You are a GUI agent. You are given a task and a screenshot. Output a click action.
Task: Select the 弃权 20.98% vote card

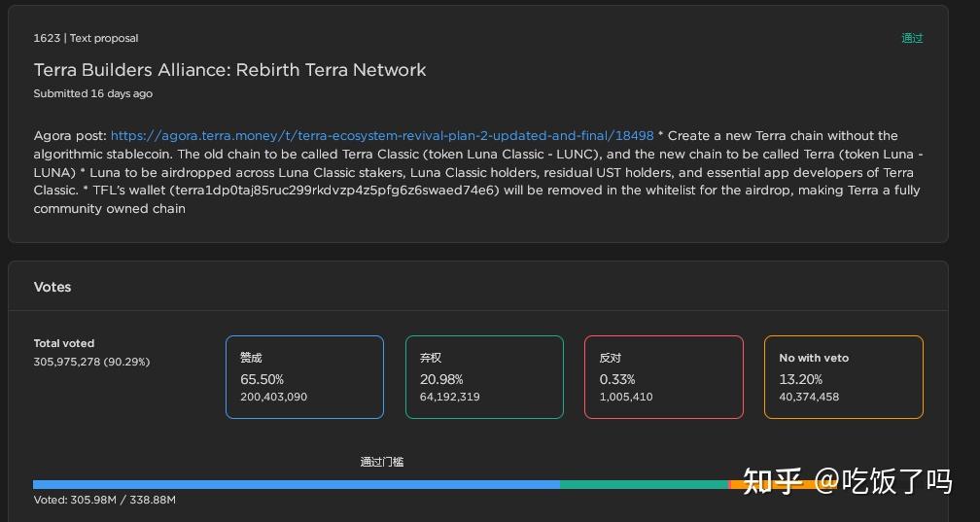coord(484,377)
